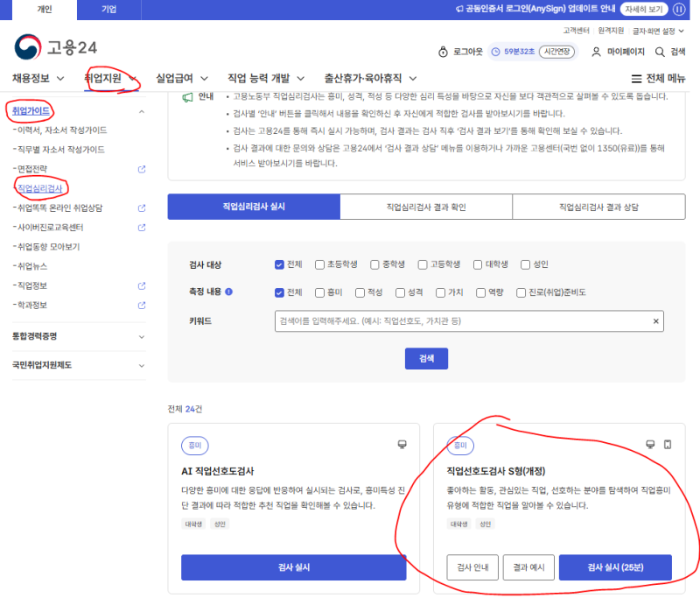Screen dimensions: 700x605
Task: Check the 초등학생 checkbox
Action: (x=319, y=264)
